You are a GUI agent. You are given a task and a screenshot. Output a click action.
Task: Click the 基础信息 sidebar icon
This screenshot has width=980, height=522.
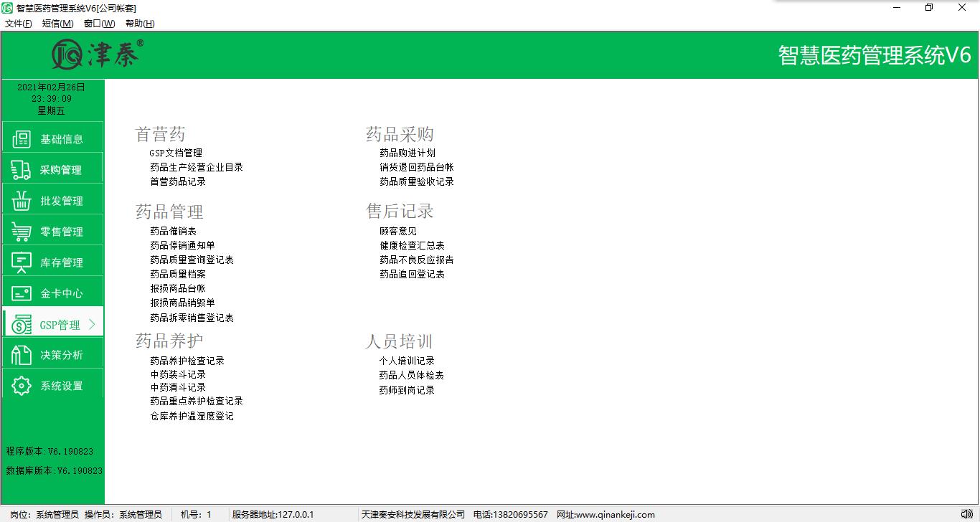coord(22,139)
